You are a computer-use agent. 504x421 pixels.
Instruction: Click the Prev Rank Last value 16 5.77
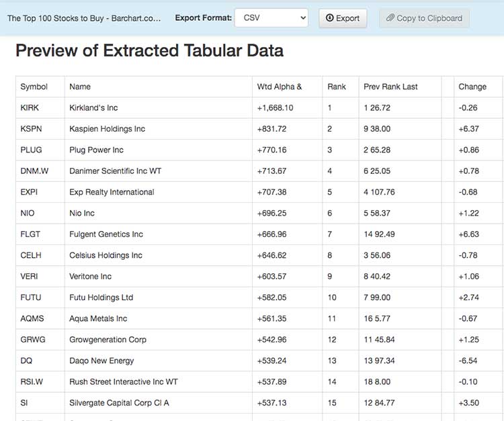coord(377,318)
